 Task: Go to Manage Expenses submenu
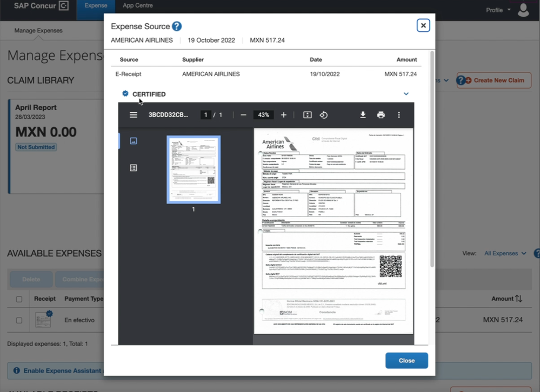(38, 31)
